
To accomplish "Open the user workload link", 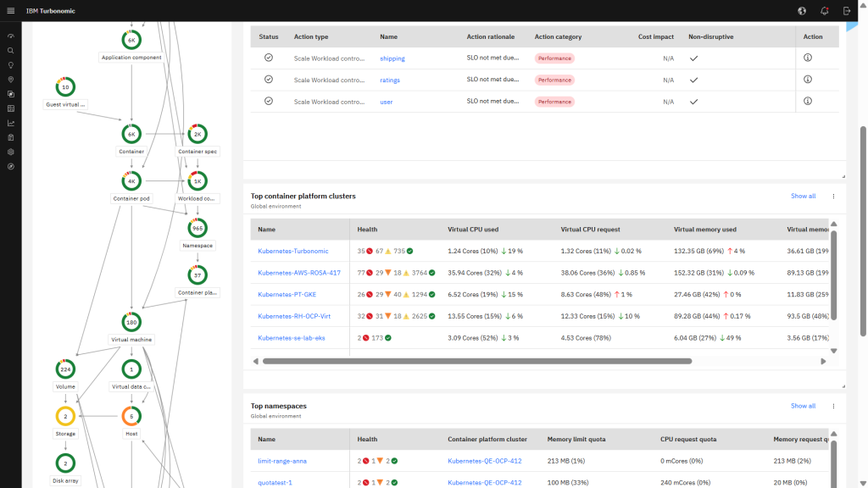I will click(386, 102).
